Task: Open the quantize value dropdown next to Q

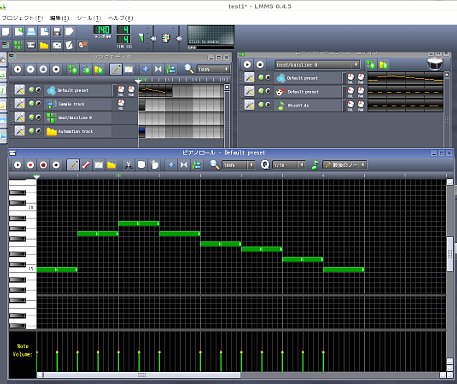Action: (289, 165)
